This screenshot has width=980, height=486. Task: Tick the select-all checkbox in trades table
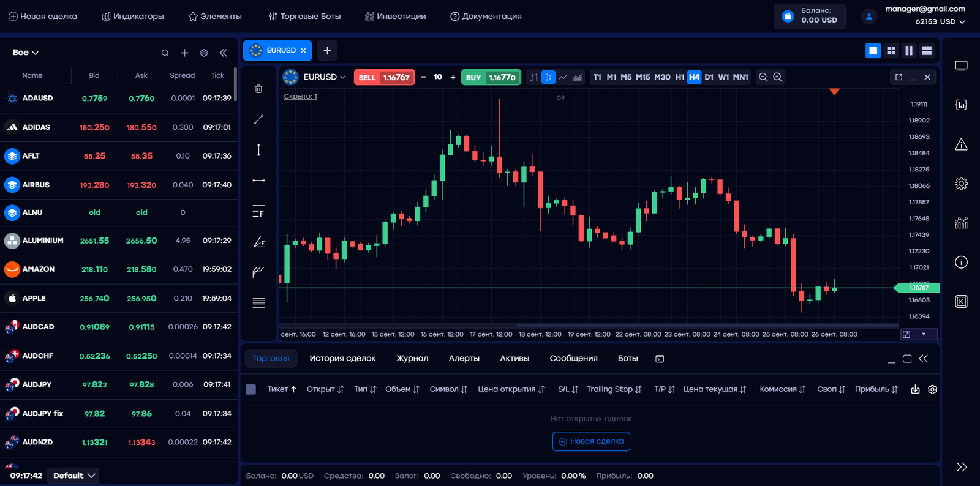(251, 389)
